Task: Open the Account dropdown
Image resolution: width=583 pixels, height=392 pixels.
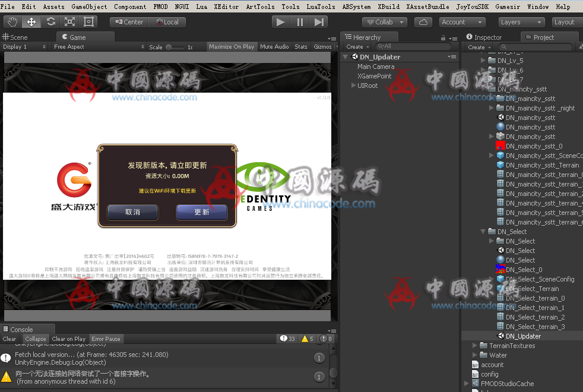Action: pos(462,22)
